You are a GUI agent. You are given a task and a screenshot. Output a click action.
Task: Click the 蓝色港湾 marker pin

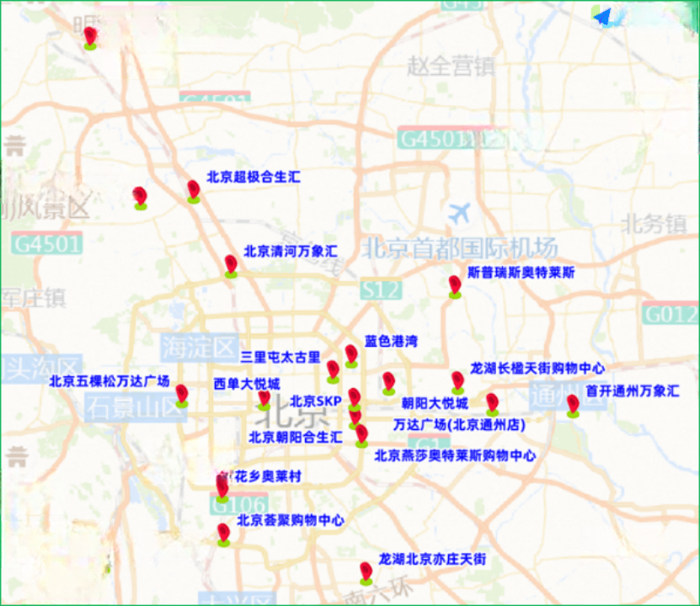(x=351, y=356)
